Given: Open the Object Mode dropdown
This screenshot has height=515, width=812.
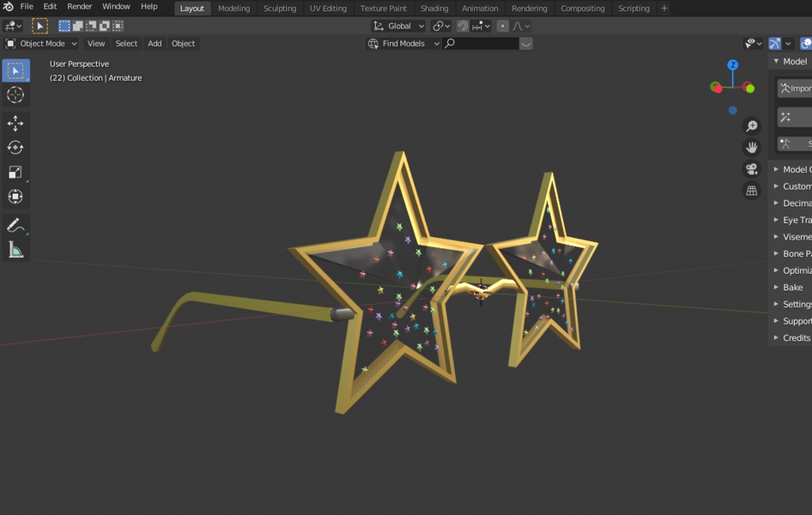Looking at the screenshot, I should click(41, 44).
